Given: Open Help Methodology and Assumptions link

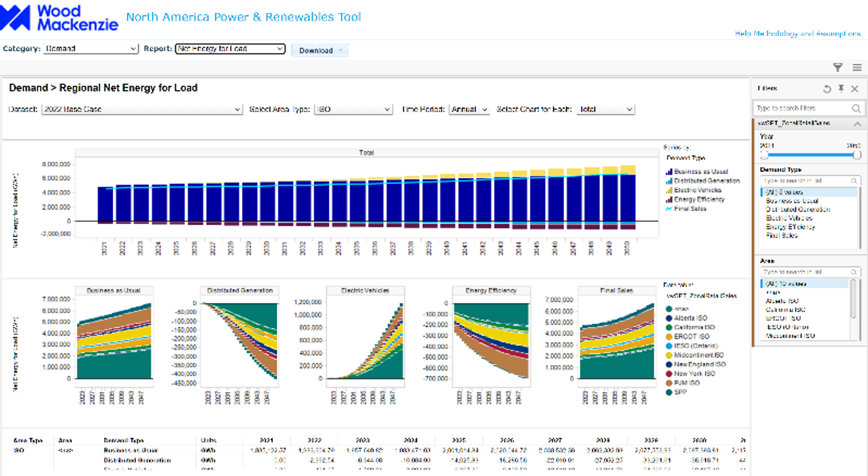Looking at the screenshot, I should point(797,34).
